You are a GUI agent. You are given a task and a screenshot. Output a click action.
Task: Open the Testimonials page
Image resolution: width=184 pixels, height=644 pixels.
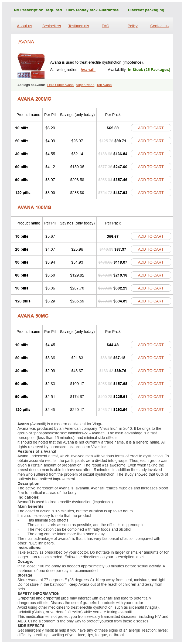click(79, 26)
